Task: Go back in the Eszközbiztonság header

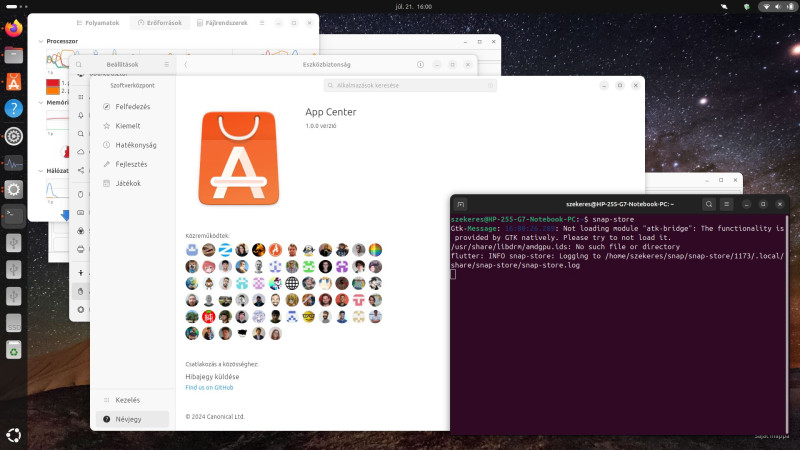Action: tap(186, 65)
